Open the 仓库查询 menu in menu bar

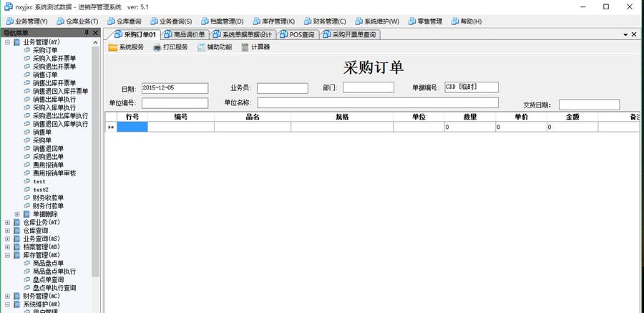click(124, 21)
